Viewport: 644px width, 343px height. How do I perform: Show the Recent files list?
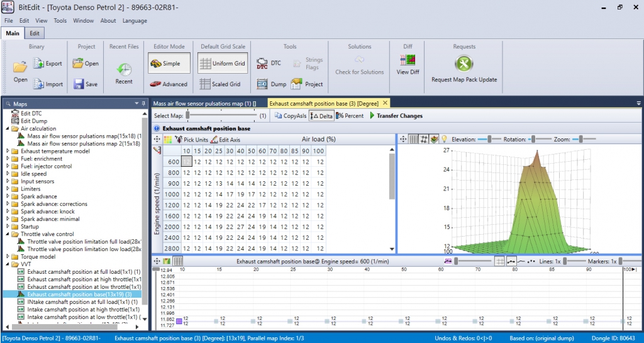124,74
